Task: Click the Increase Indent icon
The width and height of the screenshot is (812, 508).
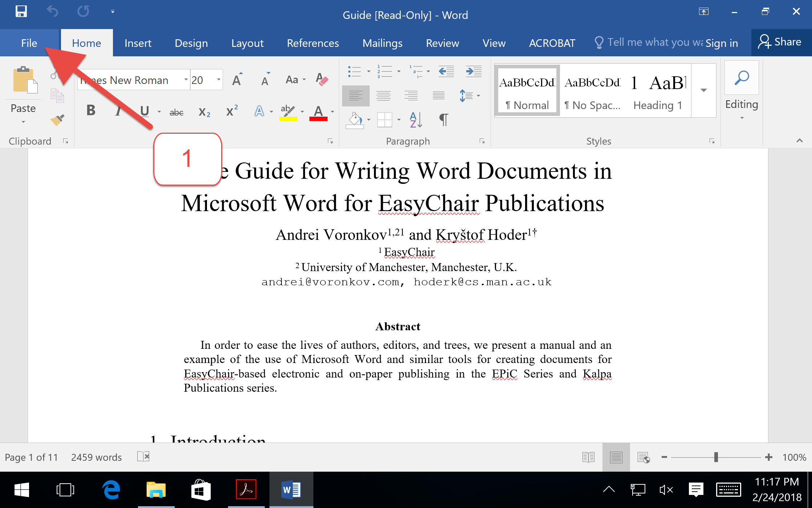Action: tap(474, 71)
